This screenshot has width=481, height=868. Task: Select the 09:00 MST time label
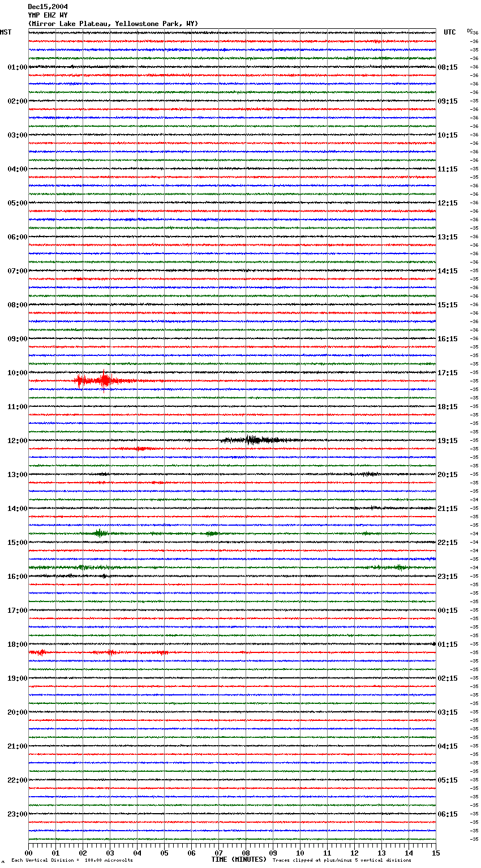(x=17, y=339)
